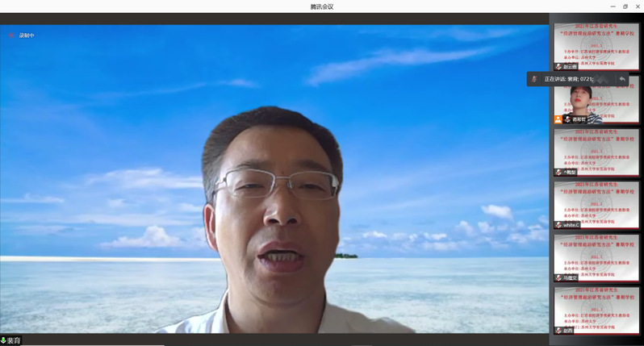This screenshot has height=346, width=644.
Task: Click the mic icon beside the white participant name
Action: click(558, 225)
